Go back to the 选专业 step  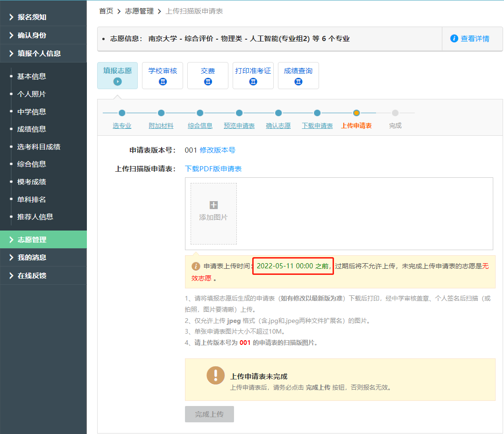pos(122,126)
